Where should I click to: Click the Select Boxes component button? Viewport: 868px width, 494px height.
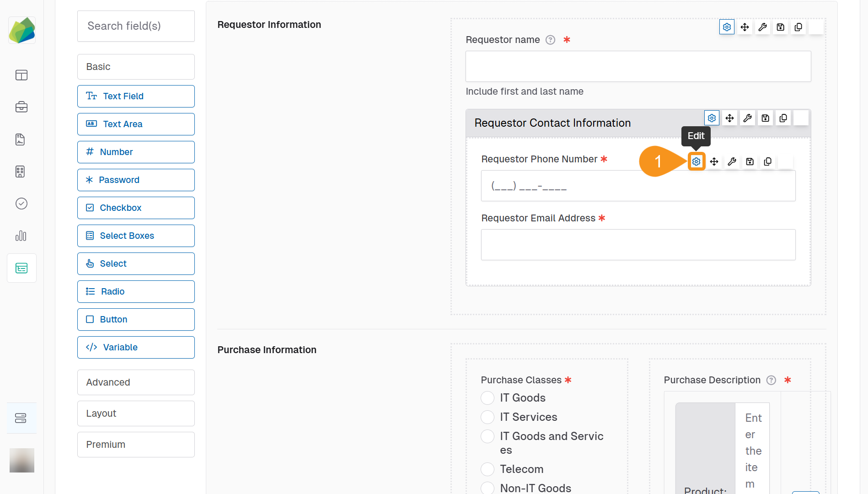(x=136, y=236)
